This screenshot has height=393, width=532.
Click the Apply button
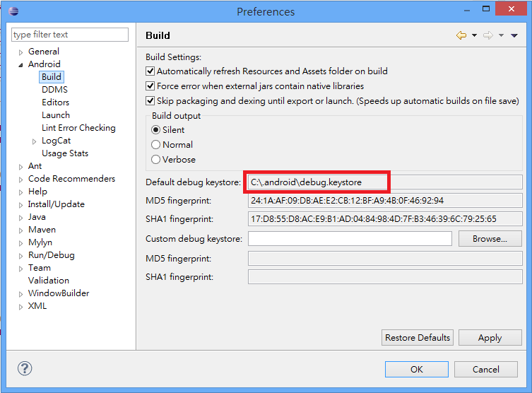click(490, 338)
